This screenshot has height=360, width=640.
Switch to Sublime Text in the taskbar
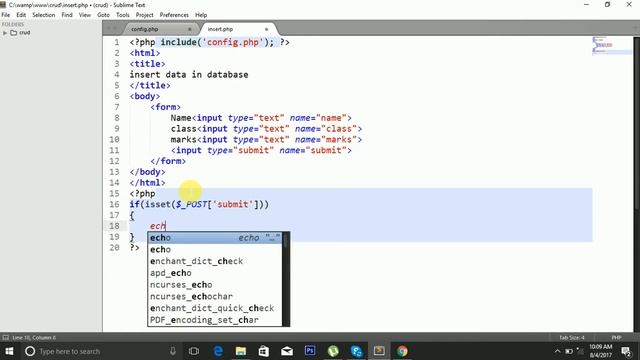pos(379,351)
